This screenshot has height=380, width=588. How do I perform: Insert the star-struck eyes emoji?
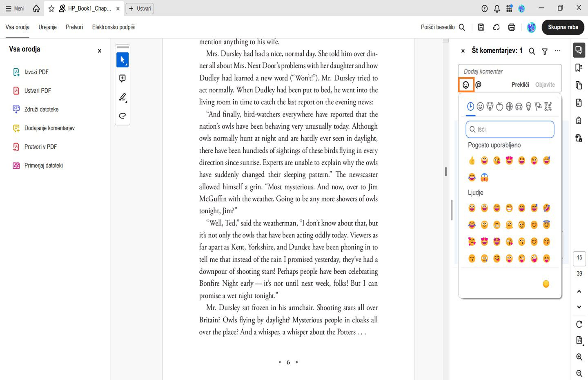pos(497,241)
